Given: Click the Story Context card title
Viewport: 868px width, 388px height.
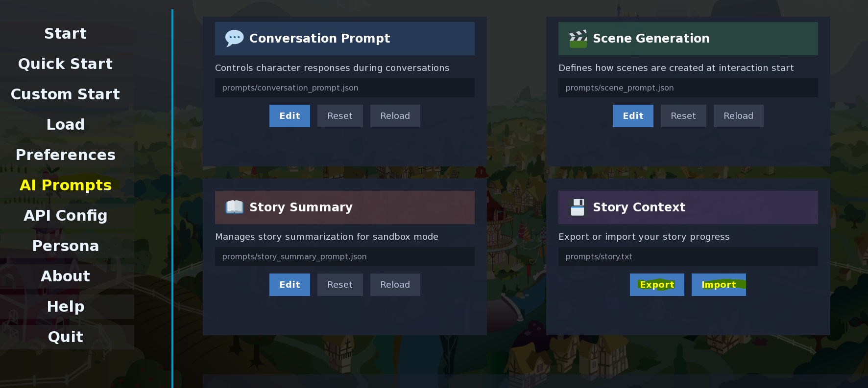Looking at the screenshot, I should pyautogui.click(x=639, y=207).
